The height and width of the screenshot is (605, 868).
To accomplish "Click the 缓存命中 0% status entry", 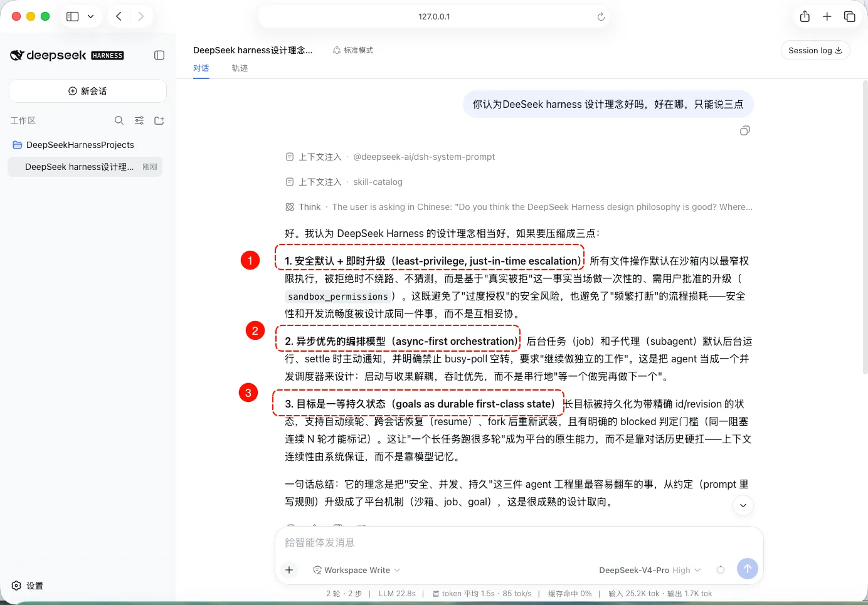I will coord(569,594).
